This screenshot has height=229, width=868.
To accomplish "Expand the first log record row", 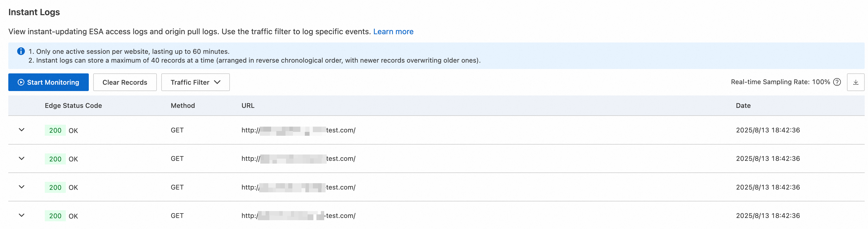I will 22,130.
